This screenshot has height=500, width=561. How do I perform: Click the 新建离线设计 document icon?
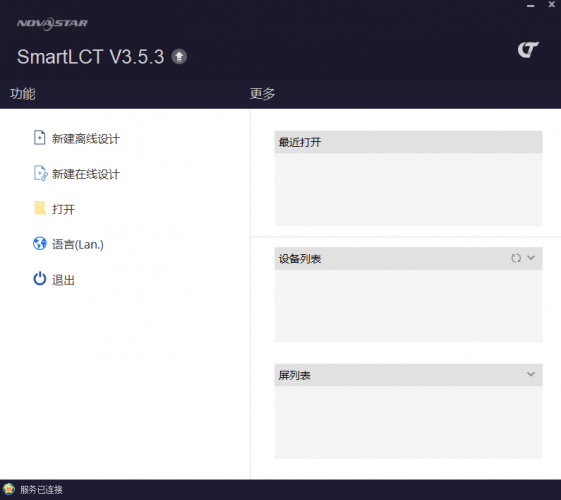40,138
